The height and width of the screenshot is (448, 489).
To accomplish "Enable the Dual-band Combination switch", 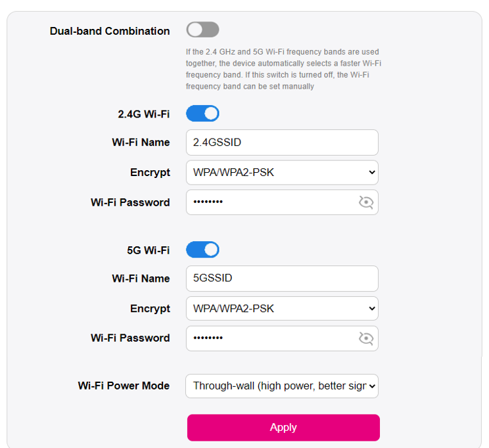I will coord(202,30).
